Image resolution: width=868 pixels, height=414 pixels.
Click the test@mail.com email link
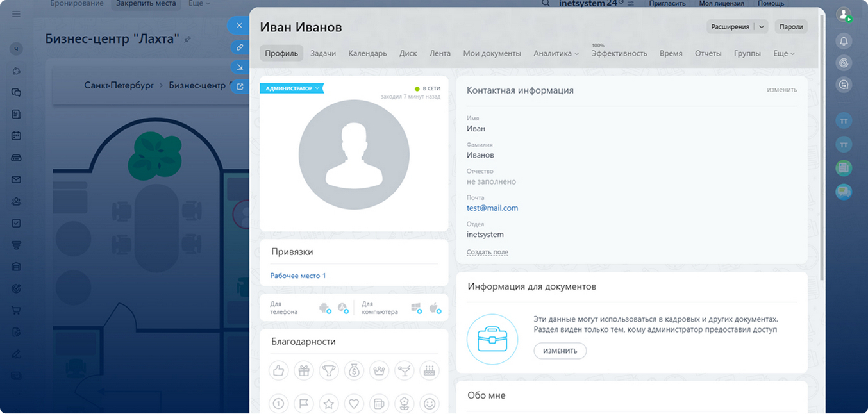pyautogui.click(x=492, y=208)
